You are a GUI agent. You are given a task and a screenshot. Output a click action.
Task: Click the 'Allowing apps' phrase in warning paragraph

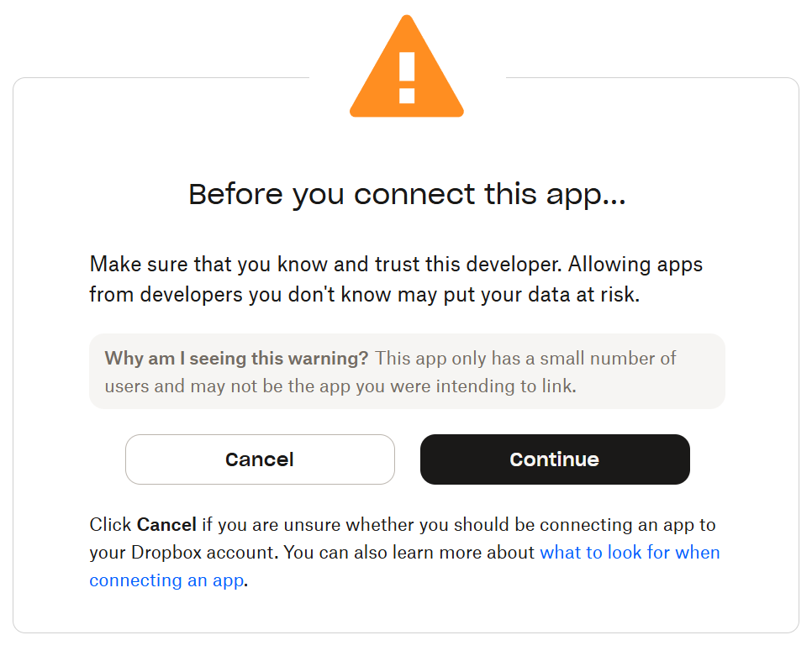635,265
